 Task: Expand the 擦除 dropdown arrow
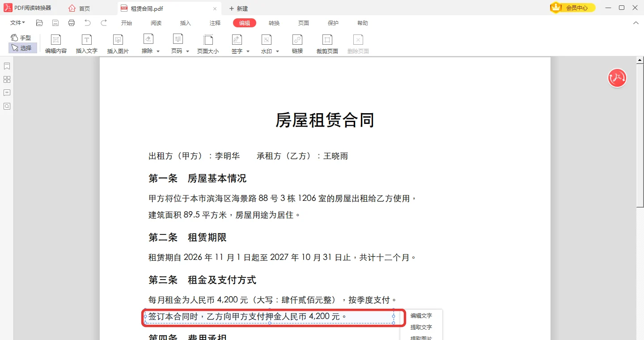point(158,51)
